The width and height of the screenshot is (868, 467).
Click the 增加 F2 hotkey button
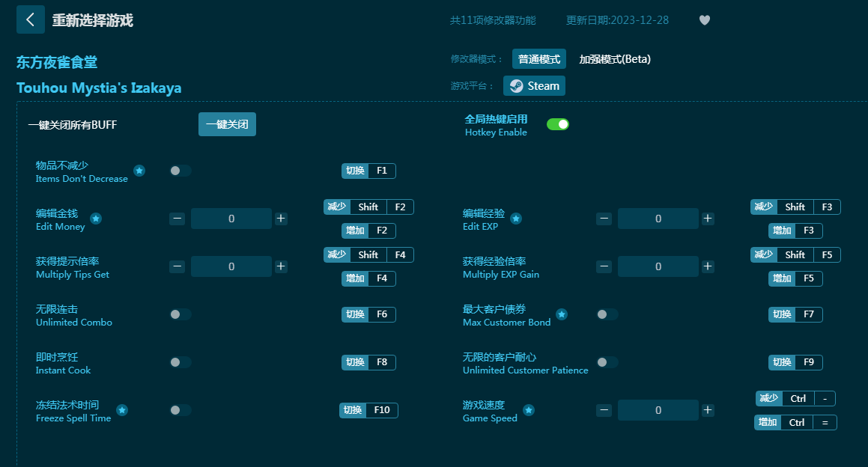pos(368,231)
